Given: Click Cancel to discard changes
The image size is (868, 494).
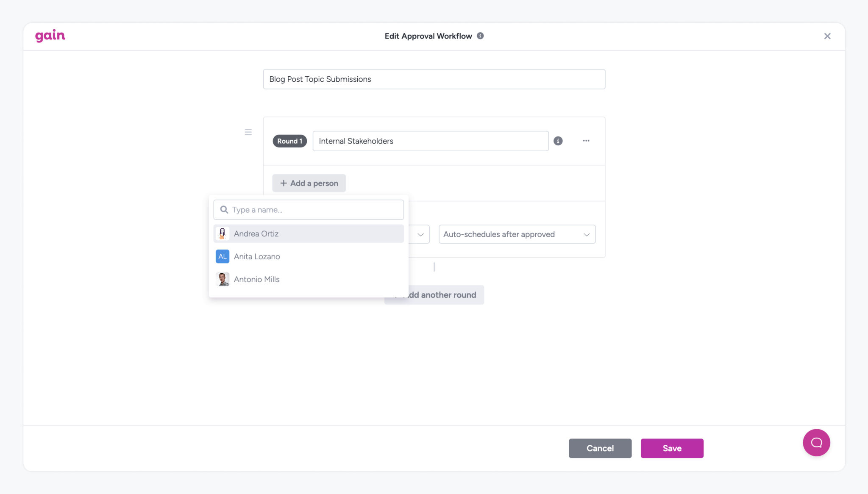Looking at the screenshot, I should [600, 448].
